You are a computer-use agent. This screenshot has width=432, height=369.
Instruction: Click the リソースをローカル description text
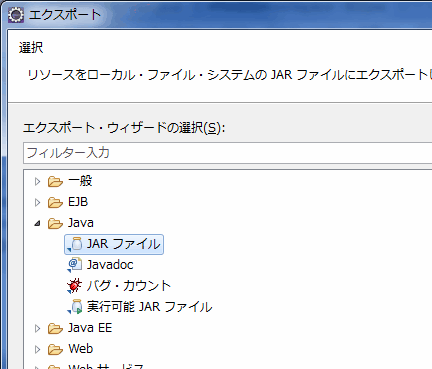[x=230, y=75]
